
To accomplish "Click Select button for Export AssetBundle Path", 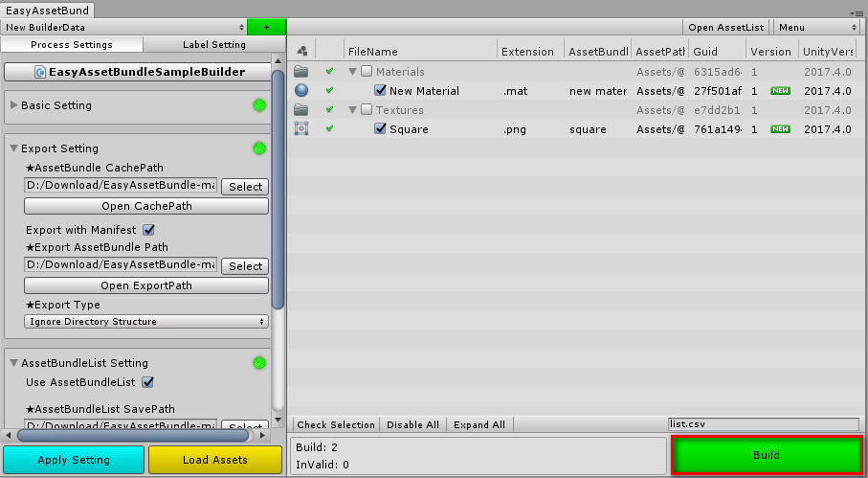I will coord(245,266).
